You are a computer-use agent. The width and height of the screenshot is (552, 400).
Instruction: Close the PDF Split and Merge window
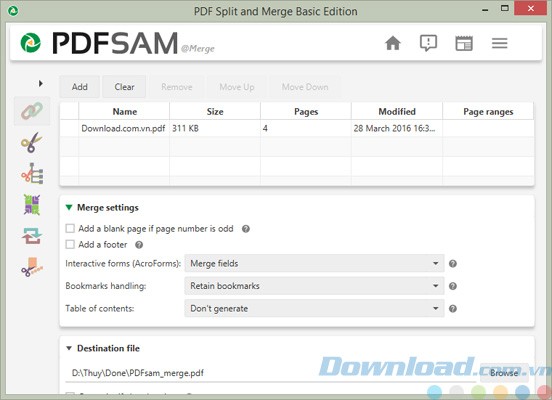[531, 8]
